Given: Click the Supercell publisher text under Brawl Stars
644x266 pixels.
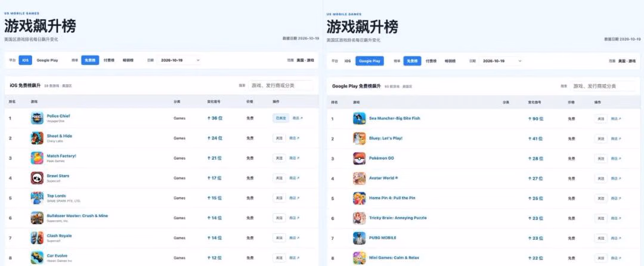Looking at the screenshot, I should click(54, 181).
